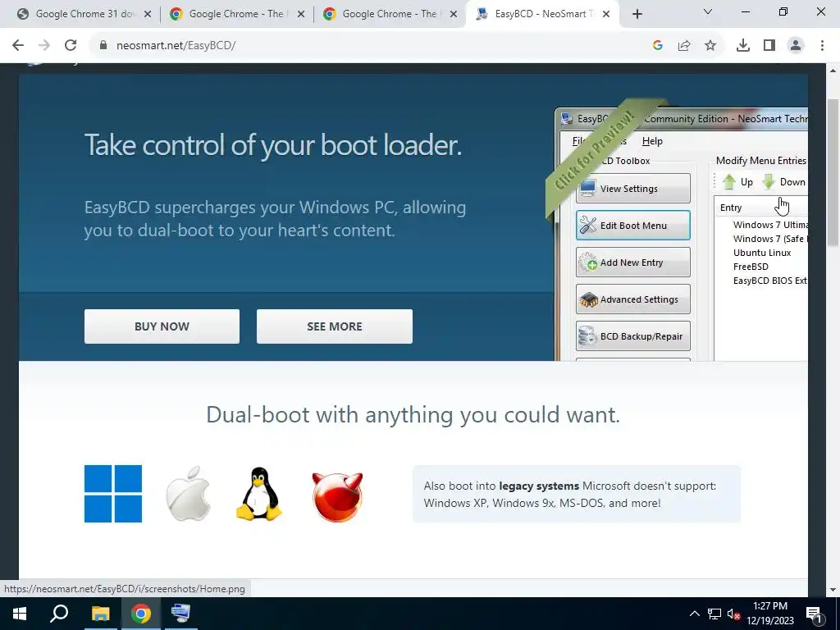Click the browser back arrow
This screenshot has height=630, width=840.
click(18, 46)
